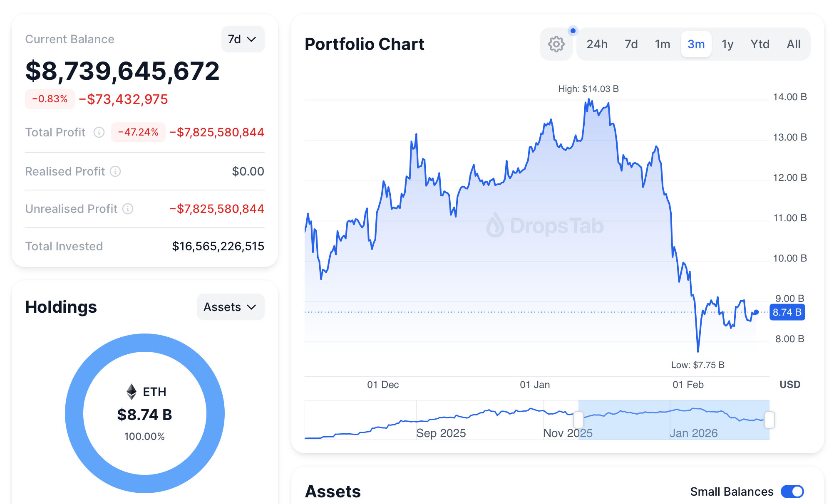834x504 pixels.
Task: Click the Realised Profit info icon
Action: 115,171
